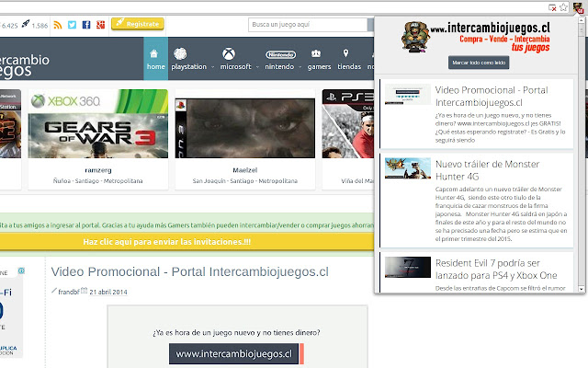Viewport: 588px width, 368px height.
Task: Click 'Marcar todo como leído' button
Action: 479,63
